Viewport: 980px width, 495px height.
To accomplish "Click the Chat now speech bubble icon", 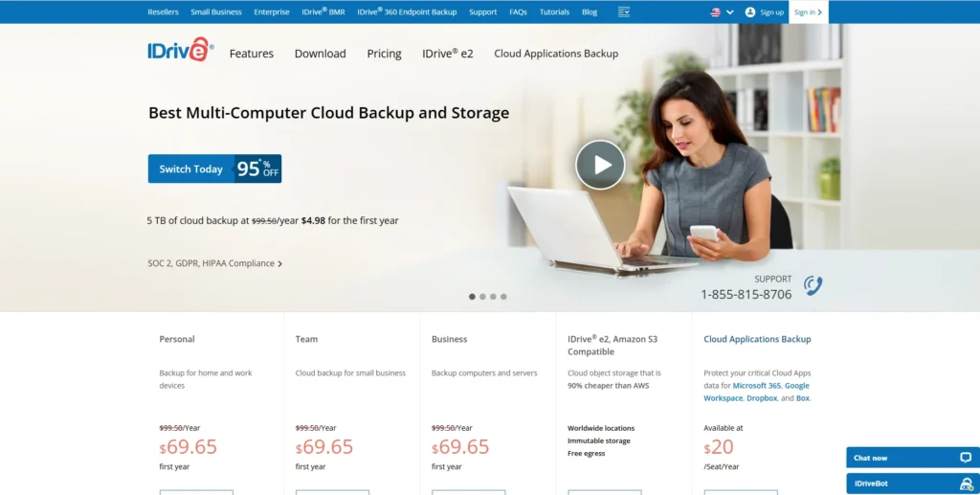I will (966, 458).
